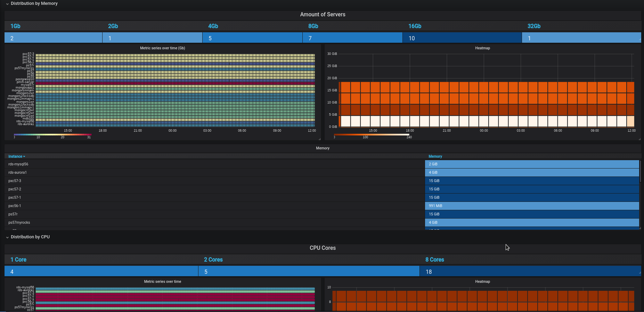This screenshot has height=312, width=644.
Task: Select the rds-aurora1 instance row
Action: [18, 172]
